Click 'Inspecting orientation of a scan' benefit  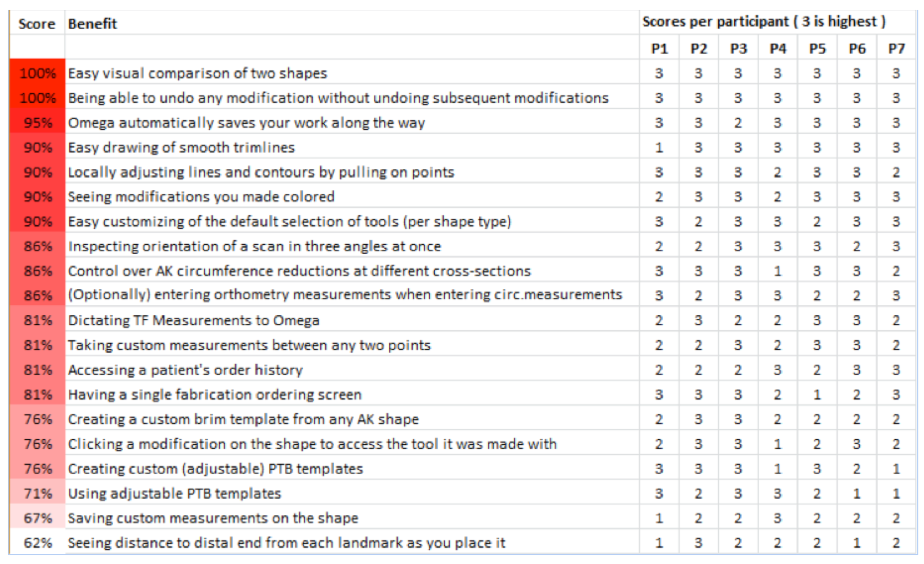254,246
